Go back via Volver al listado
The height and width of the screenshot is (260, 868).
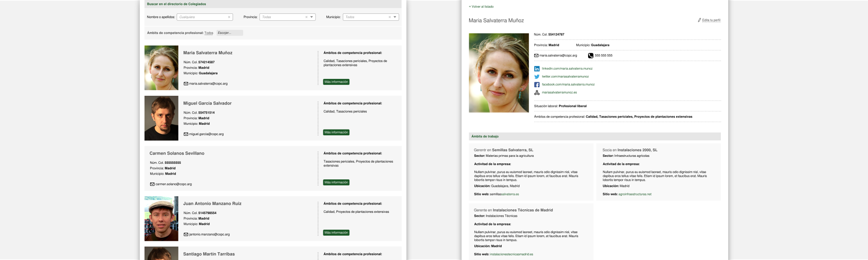point(481,6)
